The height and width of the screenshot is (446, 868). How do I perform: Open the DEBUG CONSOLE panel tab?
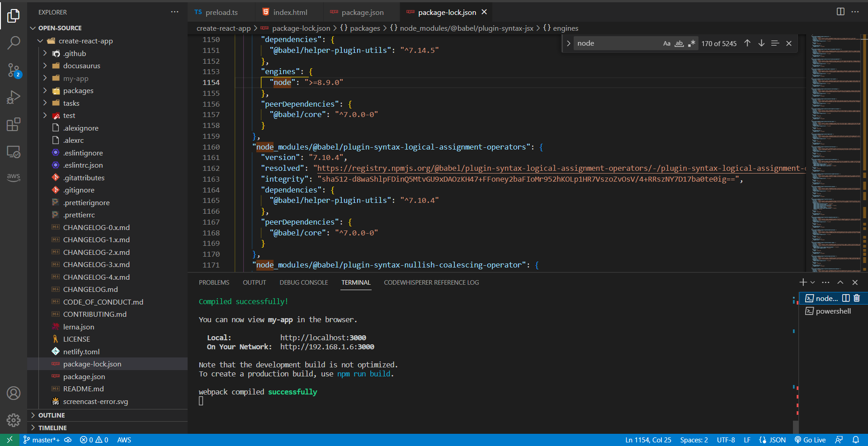304,282
